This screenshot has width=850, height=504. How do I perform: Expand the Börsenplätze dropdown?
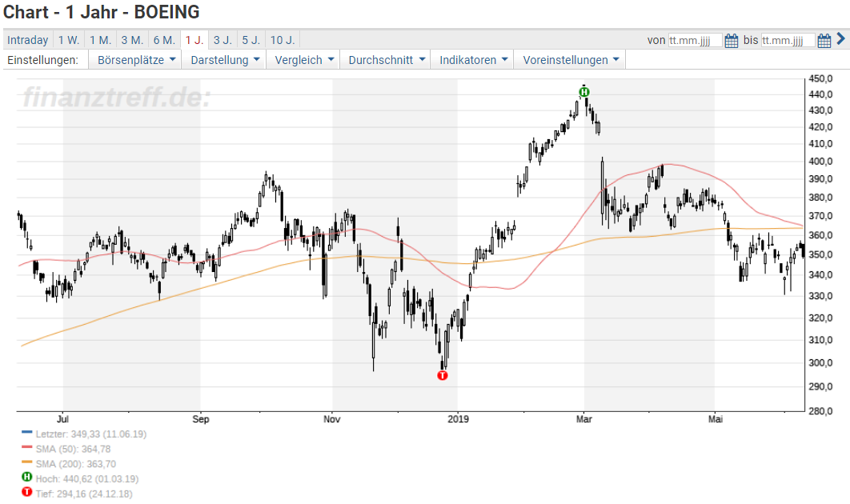136,60
